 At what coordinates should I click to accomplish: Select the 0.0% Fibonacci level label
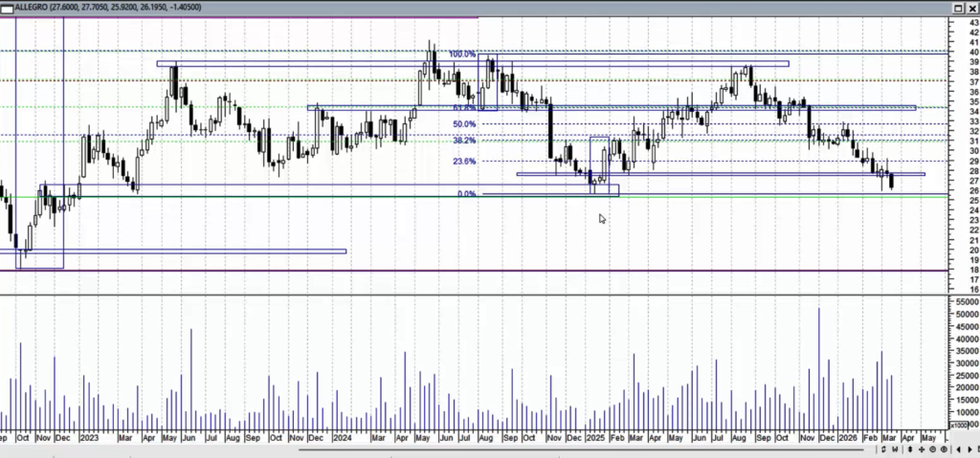pyautogui.click(x=466, y=194)
